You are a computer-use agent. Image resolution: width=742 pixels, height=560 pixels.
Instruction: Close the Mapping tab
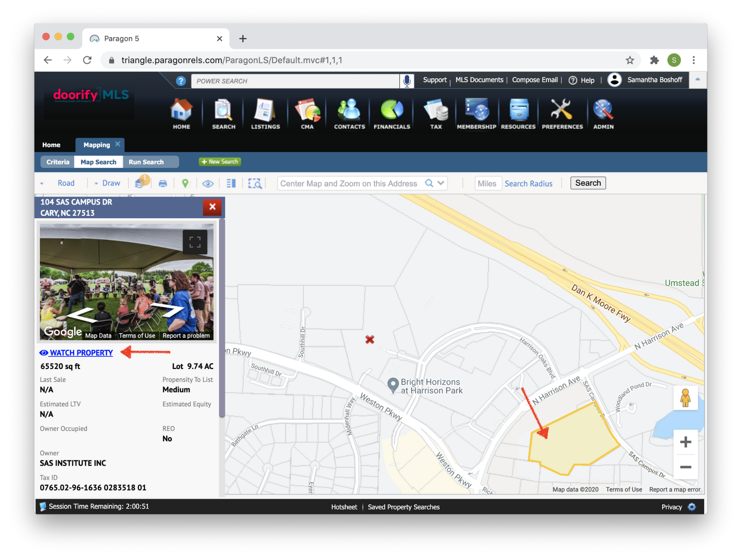click(x=118, y=144)
